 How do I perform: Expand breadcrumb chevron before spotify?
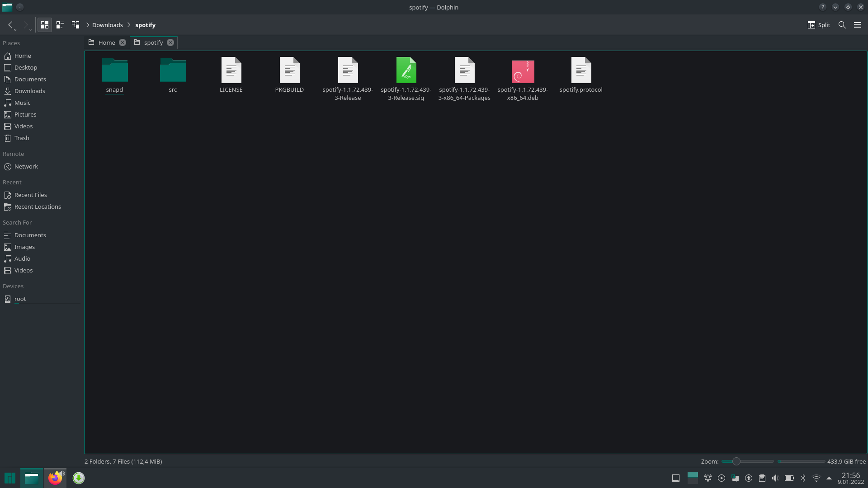(129, 25)
